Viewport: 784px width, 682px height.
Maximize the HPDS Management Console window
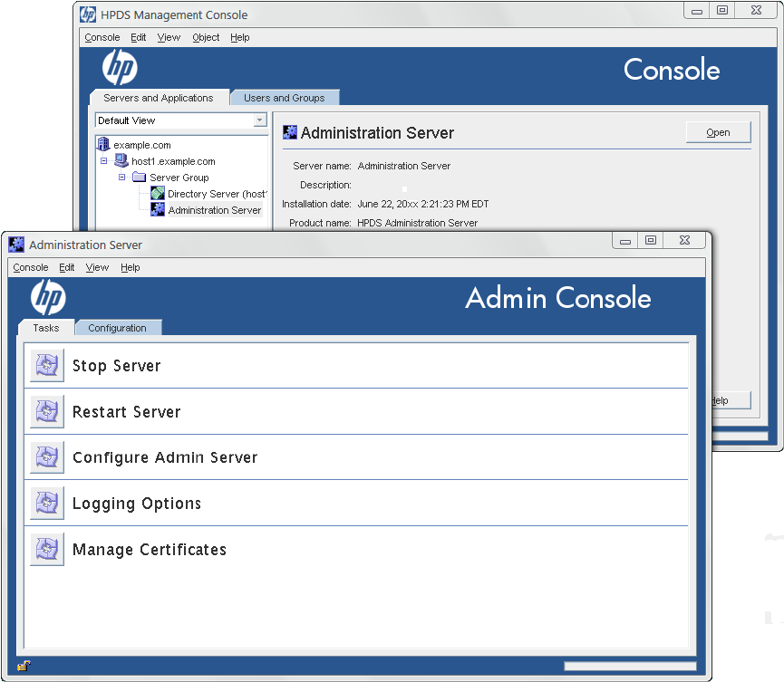(x=722, y=10)
